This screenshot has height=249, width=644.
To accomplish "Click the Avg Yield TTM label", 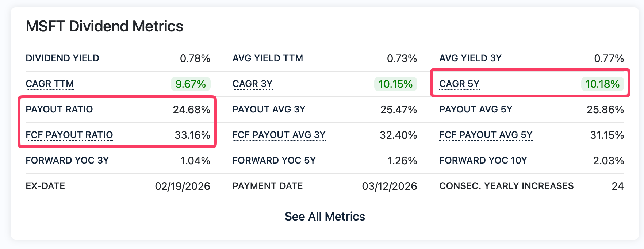I will tap(268, 58).
